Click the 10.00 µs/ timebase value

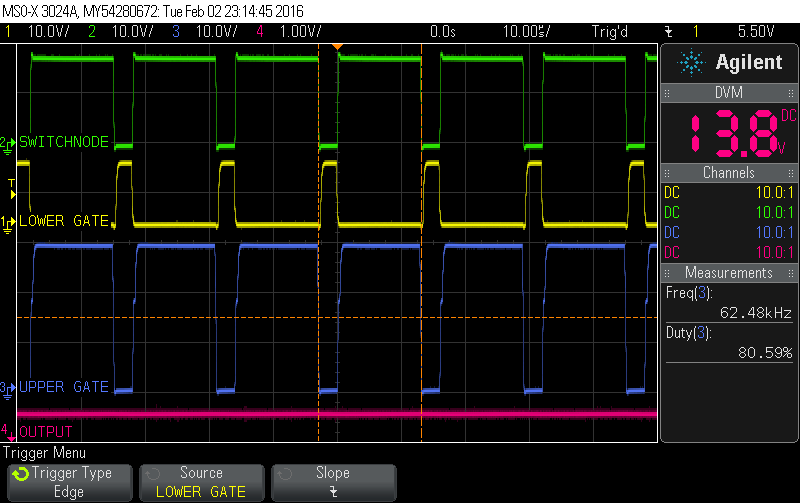pos(527,32)
